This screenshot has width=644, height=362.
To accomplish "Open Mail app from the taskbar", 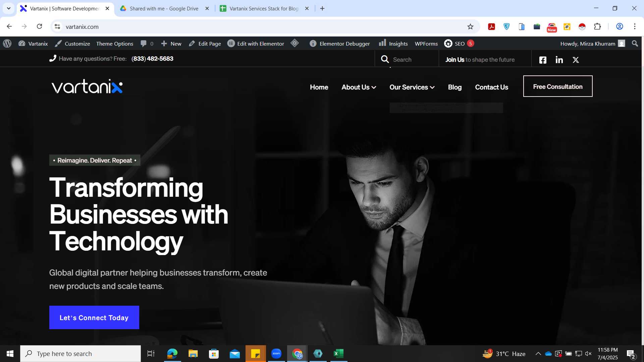I will [235, 354].
